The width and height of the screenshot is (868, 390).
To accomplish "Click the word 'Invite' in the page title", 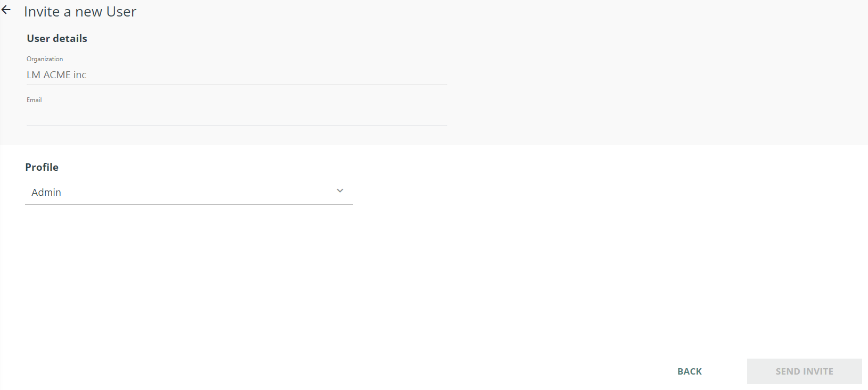I will [x=42, y=12].
